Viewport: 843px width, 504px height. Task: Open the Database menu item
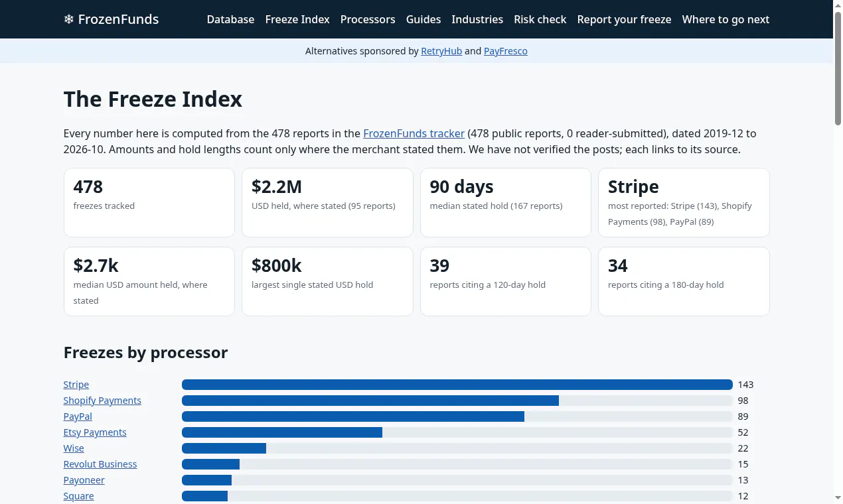pyautogui.click(x=230, y=19)
